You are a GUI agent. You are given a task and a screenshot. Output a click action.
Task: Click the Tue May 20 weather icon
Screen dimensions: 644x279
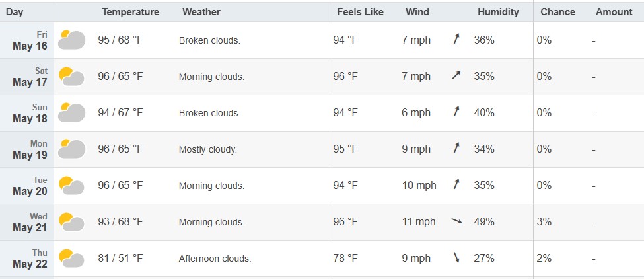click(72, 185)
